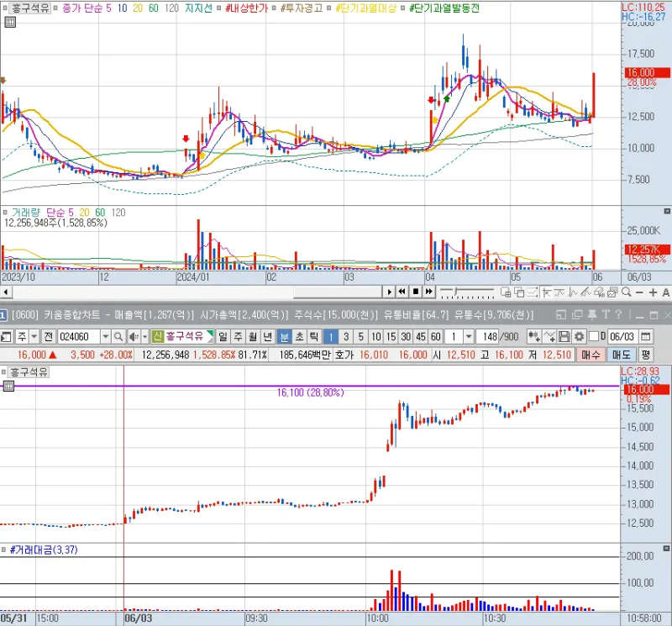
Task: Click the plus zoom-in icon in chart tools
Action: (653, 292)
